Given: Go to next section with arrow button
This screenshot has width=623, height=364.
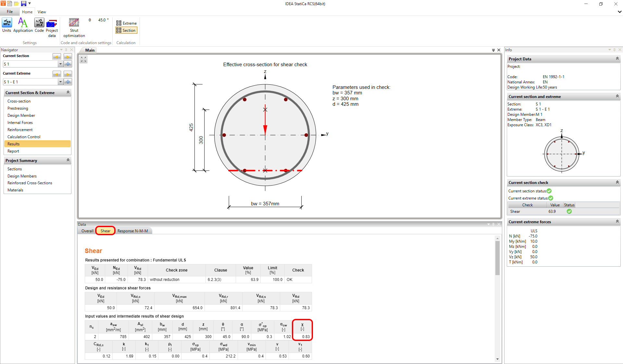Looking at the screenshot, I should [x=68, y=56].
